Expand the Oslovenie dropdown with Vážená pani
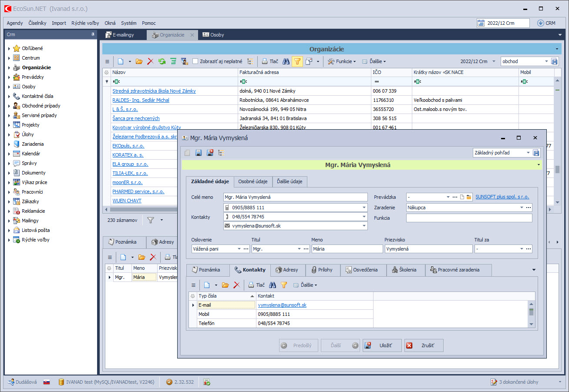Screen dimensions: 569x392 pos(239,249)
